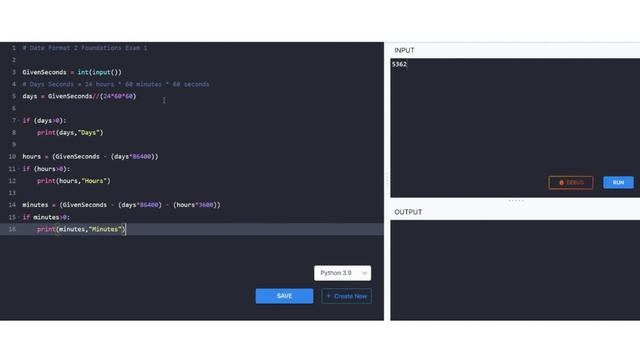Collapse the fold arrow at line 7

[x=19, y=121]
